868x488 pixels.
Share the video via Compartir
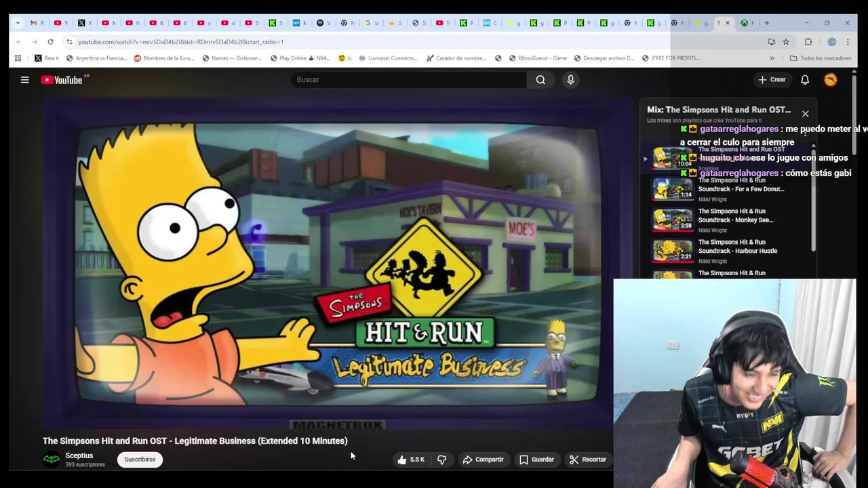coord(483,460)
